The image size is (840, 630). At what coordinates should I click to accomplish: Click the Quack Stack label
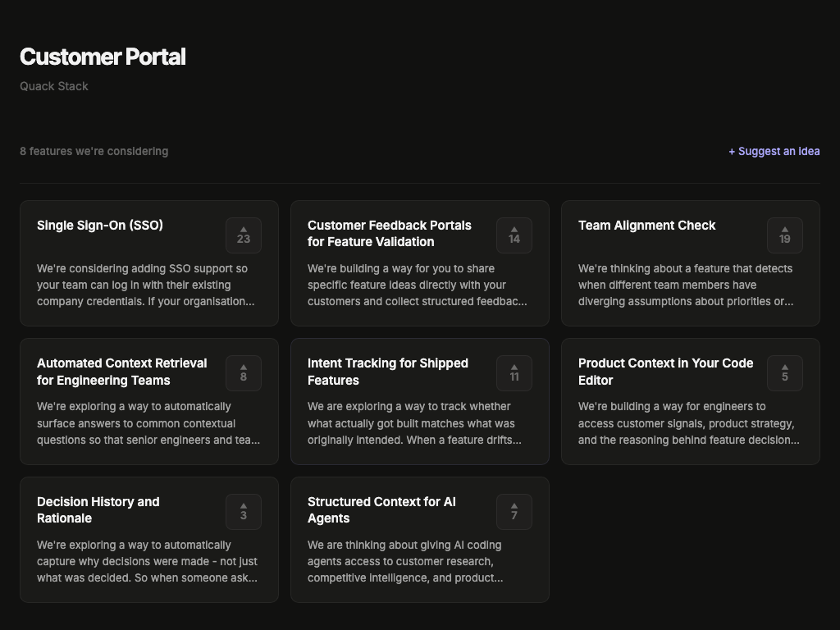(53, 85)
